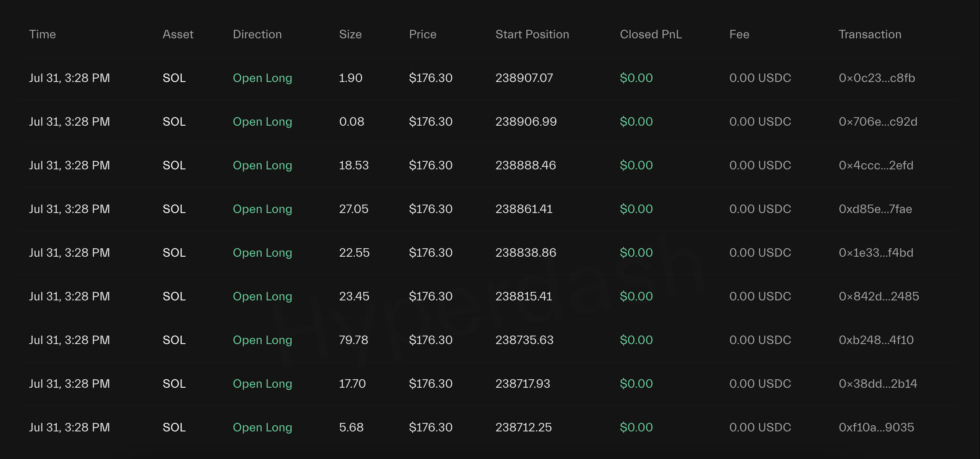Open transaction link 0x0c23...c8fb

(877, 78)
